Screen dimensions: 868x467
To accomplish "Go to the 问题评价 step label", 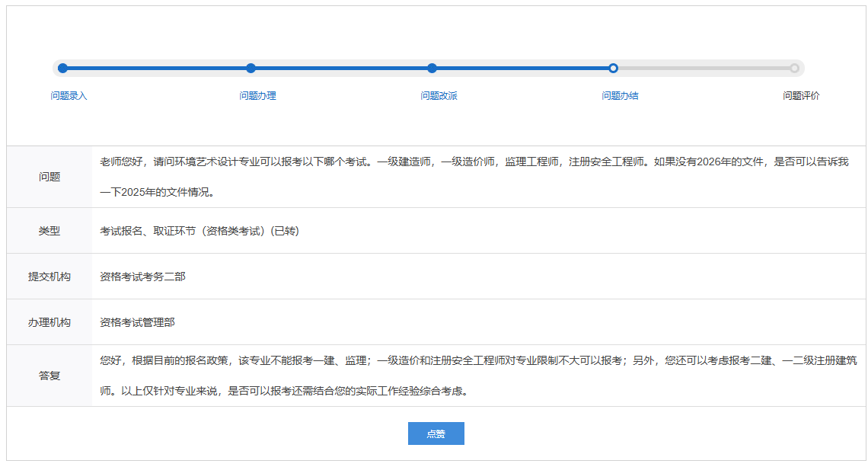I will tap(801, 96).
